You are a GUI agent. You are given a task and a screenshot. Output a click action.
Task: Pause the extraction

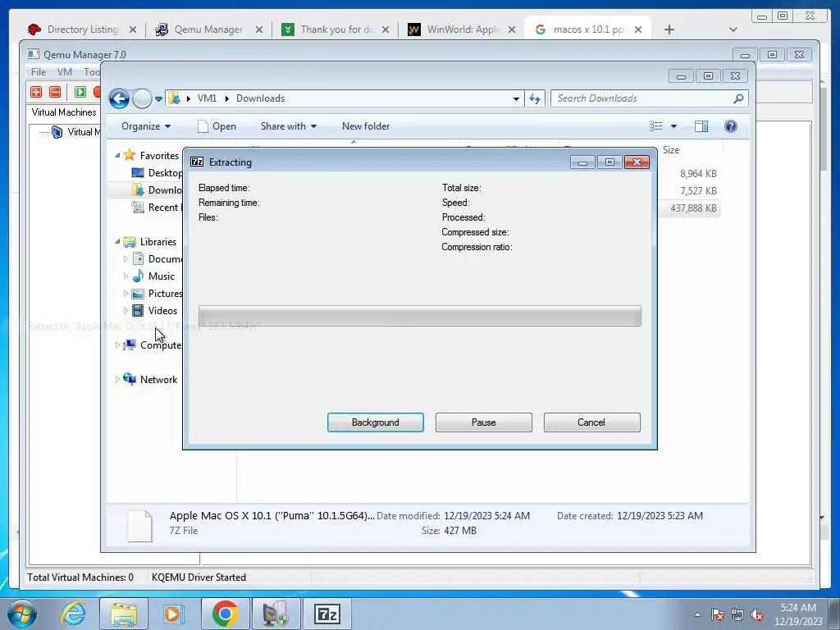(483, 422)
